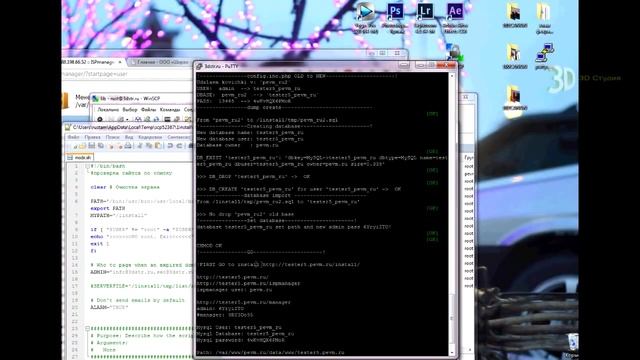This screenshot has height=360, width=640.
Task: Click the browser address bar
Action: click(127, 74)
